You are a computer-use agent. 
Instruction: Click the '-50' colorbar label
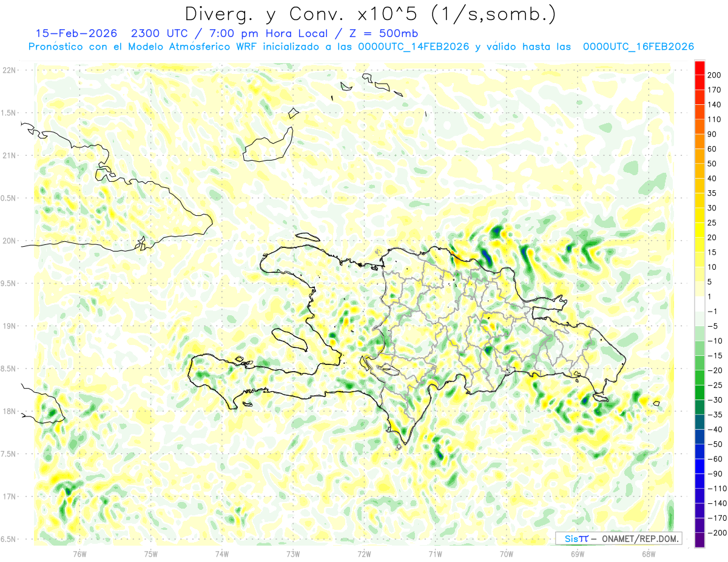pos(716,444)
